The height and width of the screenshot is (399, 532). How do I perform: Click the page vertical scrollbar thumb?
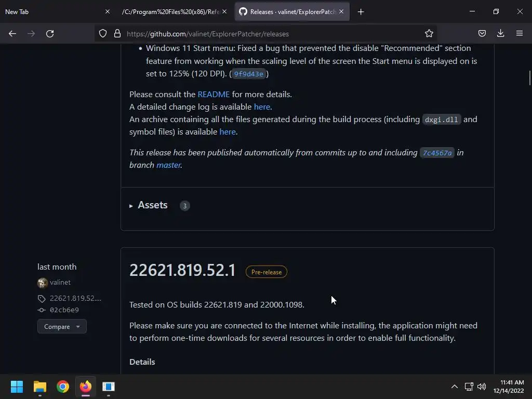tap(529, 78)
